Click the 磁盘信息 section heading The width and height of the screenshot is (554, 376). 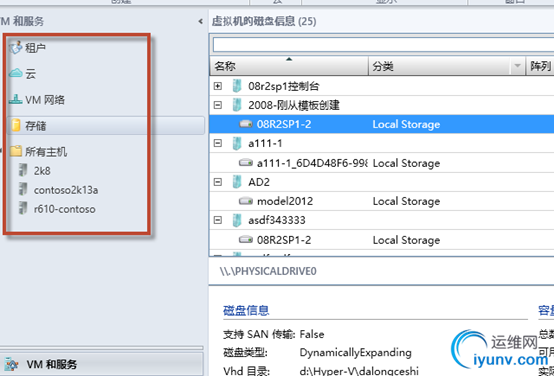(246, 310)
